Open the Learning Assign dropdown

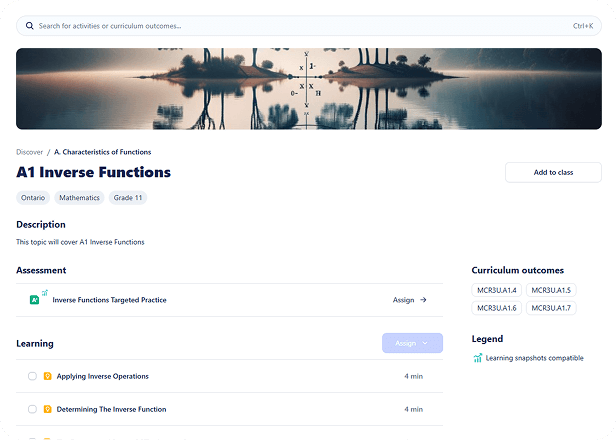tap(412, 343)
